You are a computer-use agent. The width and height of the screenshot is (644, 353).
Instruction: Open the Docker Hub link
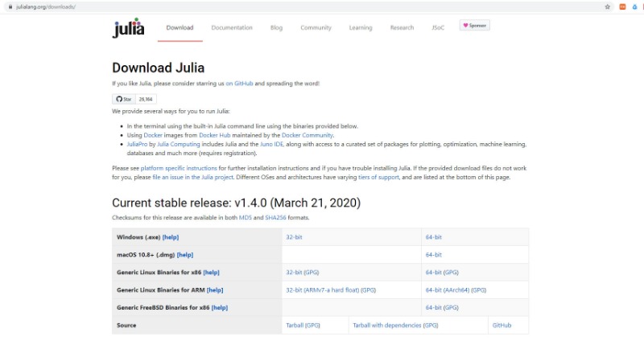pos(214,135)
